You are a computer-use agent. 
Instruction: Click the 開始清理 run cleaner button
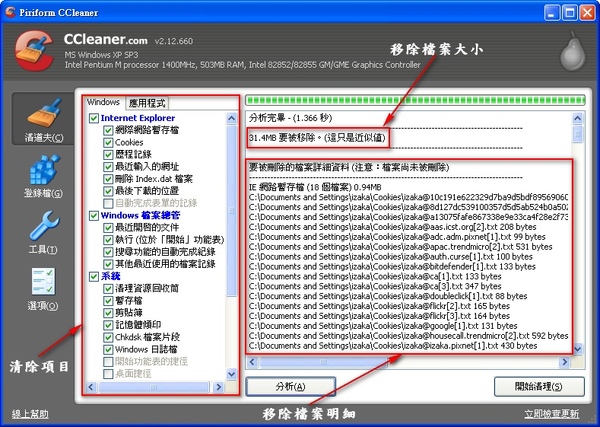539,386
